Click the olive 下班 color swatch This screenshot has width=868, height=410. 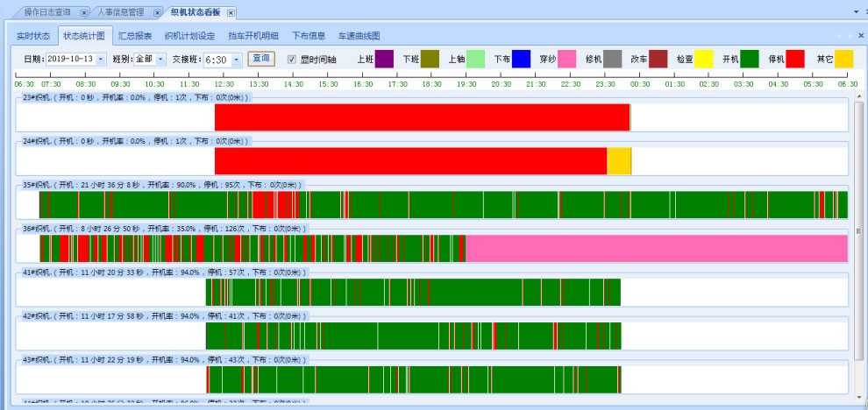tap(430, 60)
